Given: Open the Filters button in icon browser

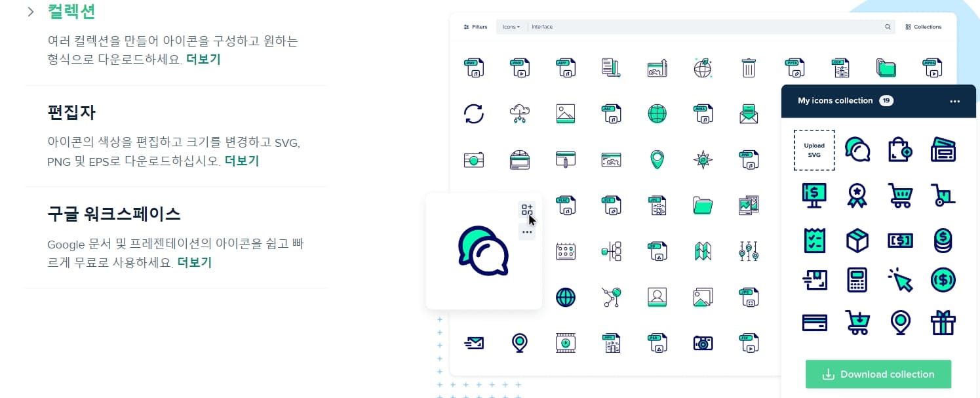Looking at the screenshot, I should (475, 27).
